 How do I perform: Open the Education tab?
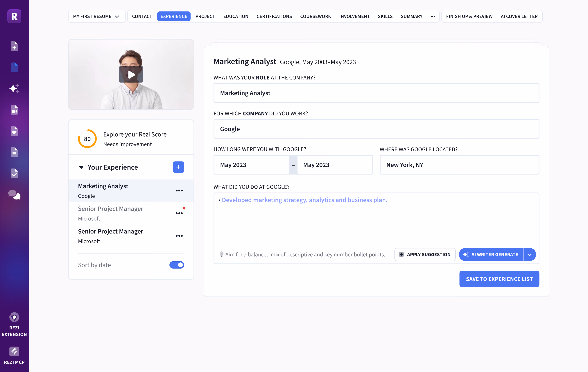click(x=236, y=16)
